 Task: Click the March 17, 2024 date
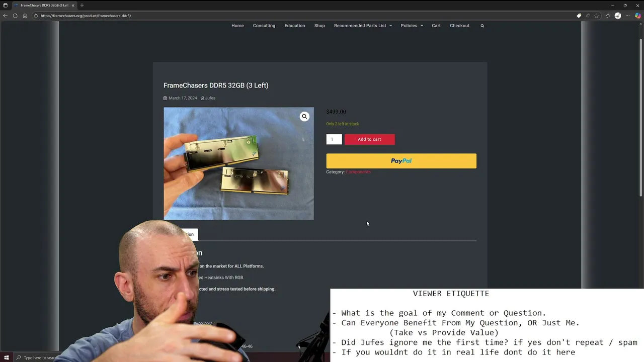click(x=183, y=98)
